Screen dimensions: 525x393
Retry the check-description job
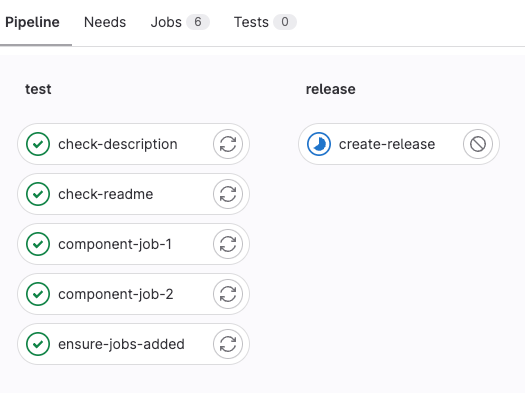228,144
